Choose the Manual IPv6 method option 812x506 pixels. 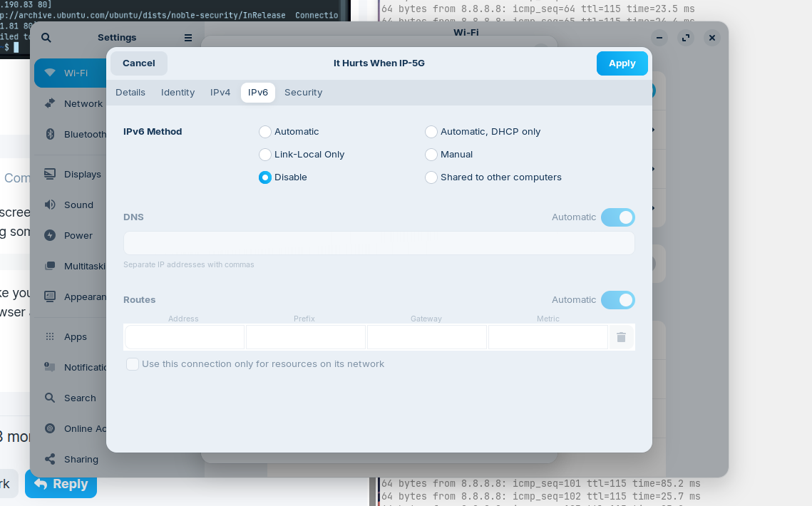pos(431,155)
